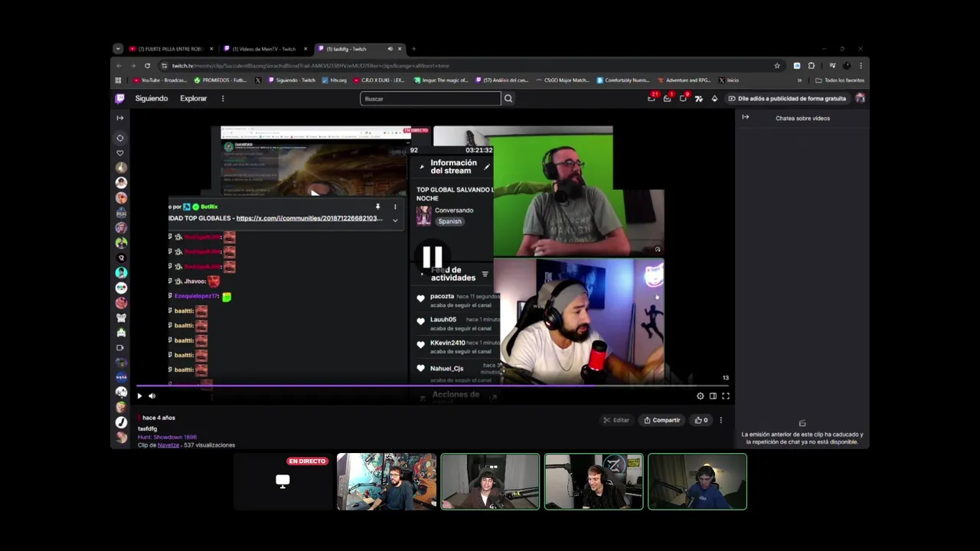Open the Adventure and RPG bookmark
The height and width of the screenshot is (551, 980).
tap(684, 80)
